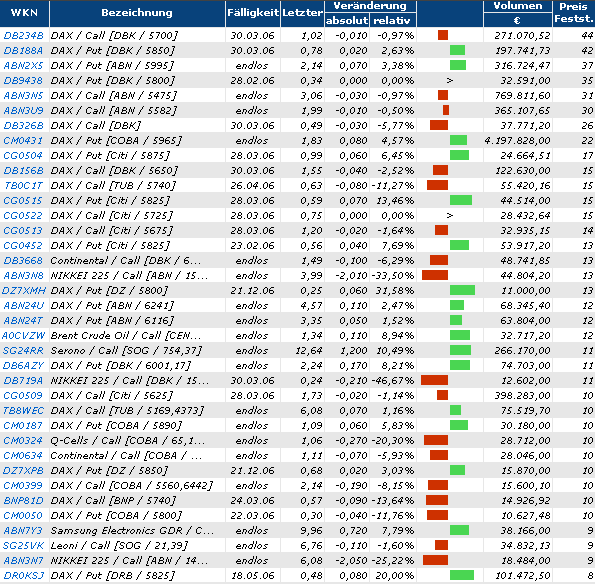Click red change bar for CM0324
Viewport: 595px width, 584px height.
pyautogui.click(x=436, y=440)
